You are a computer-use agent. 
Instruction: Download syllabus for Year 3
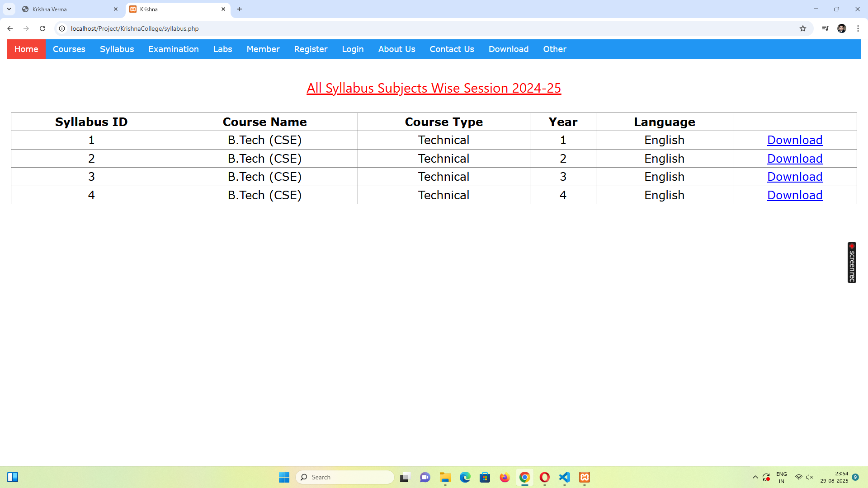click(795, 177)
